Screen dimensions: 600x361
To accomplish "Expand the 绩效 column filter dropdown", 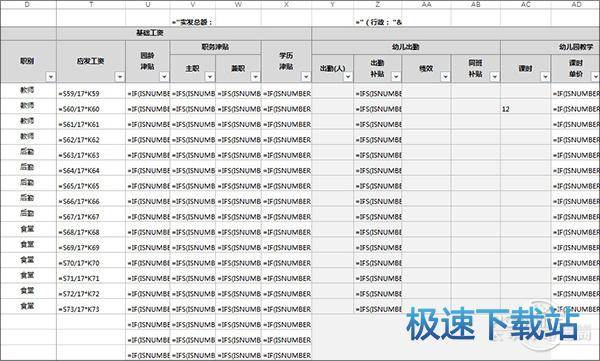I will 445,77.
